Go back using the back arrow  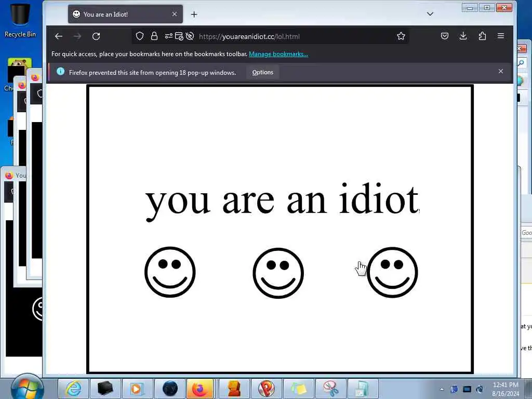pyautogui.click(x=59, y=36)
